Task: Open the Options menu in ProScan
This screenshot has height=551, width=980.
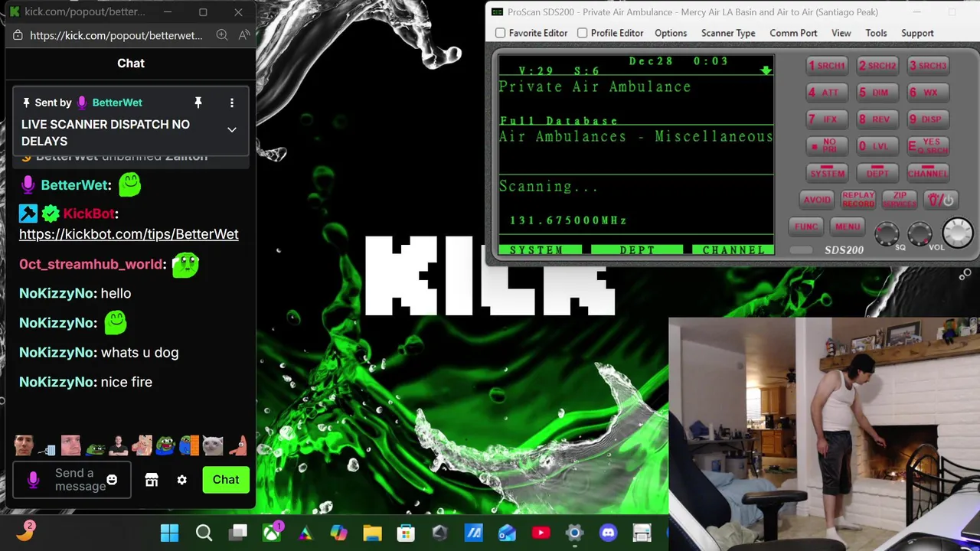Action: [671, 33]
